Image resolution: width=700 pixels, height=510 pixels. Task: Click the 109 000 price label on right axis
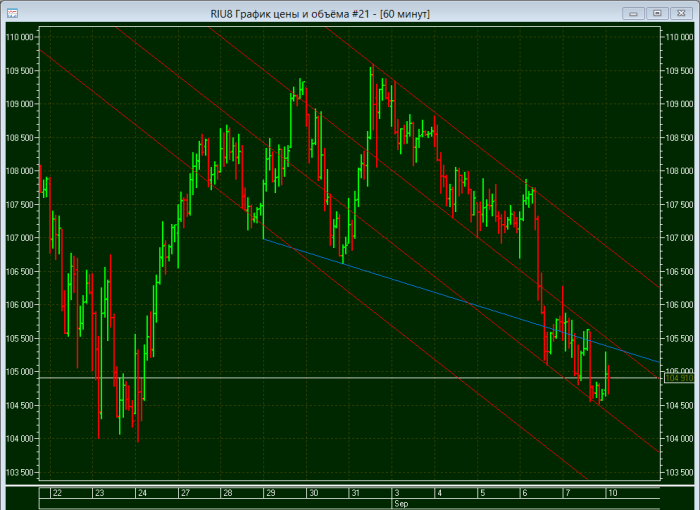679,104
